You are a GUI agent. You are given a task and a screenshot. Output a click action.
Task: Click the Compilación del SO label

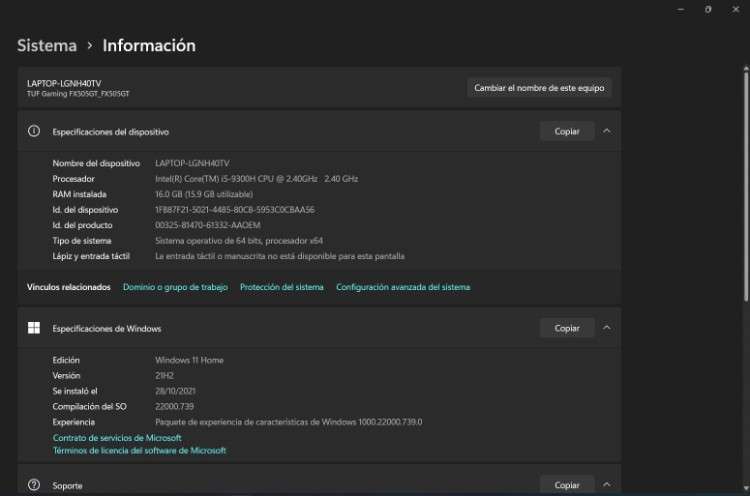click(89, 407)
